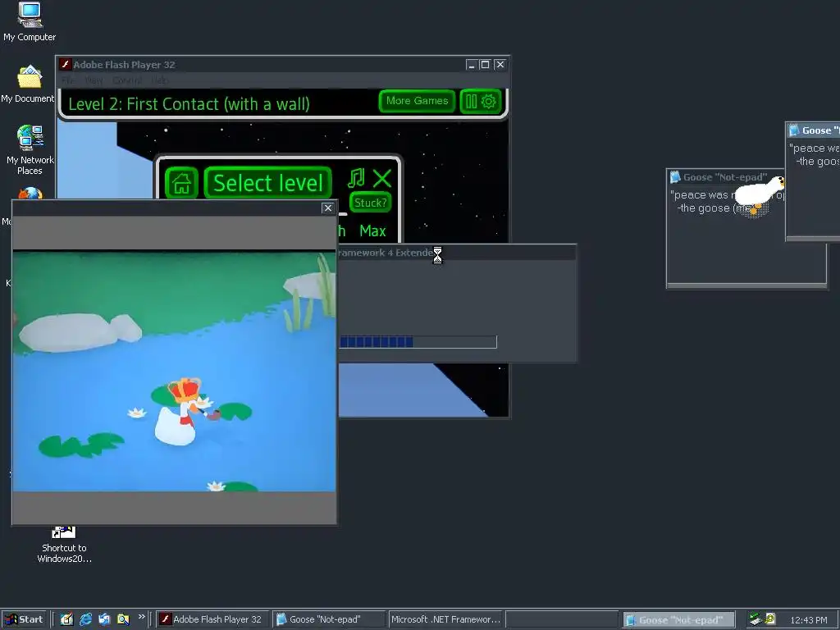The image size is (840, 630).
Task: Switch to Adobe Flash Player 32 taskbar button
Action: tap(212, 619)
